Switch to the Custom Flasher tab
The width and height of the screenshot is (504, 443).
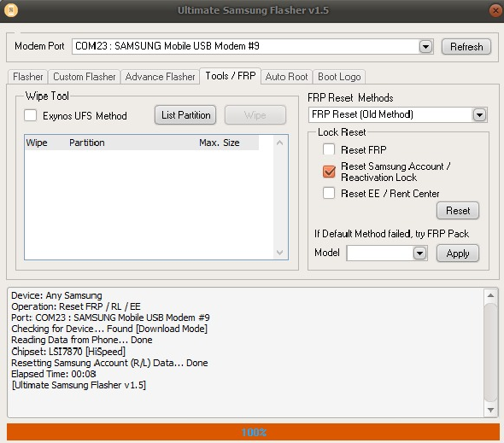[85, 77]
